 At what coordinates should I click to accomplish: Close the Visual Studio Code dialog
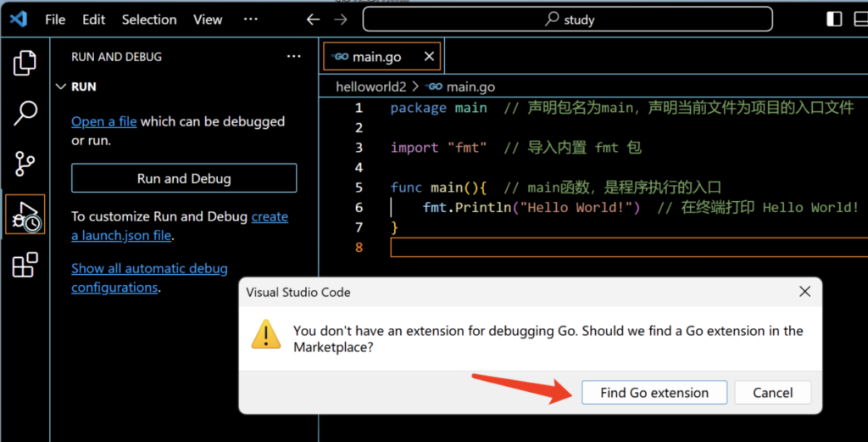pos(805,291)
